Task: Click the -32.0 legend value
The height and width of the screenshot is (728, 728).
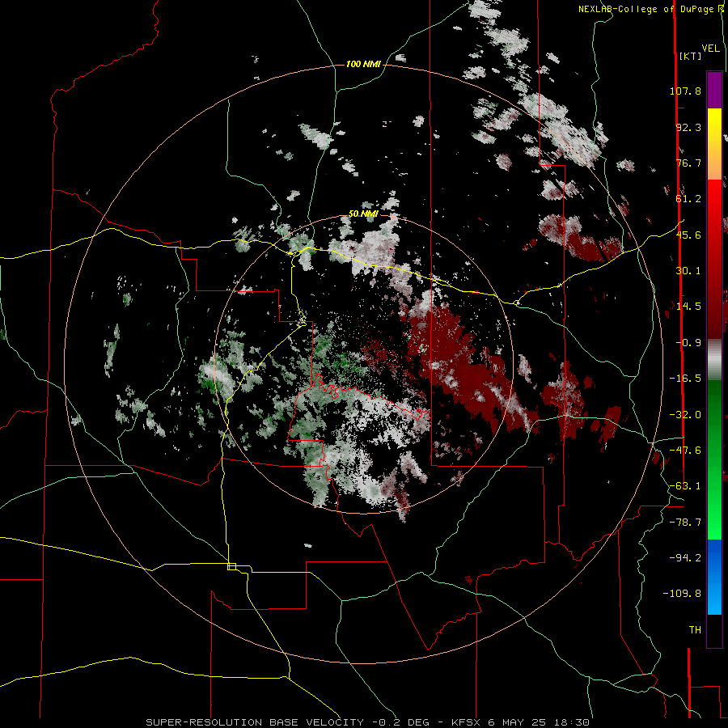Action: point(685,415)
